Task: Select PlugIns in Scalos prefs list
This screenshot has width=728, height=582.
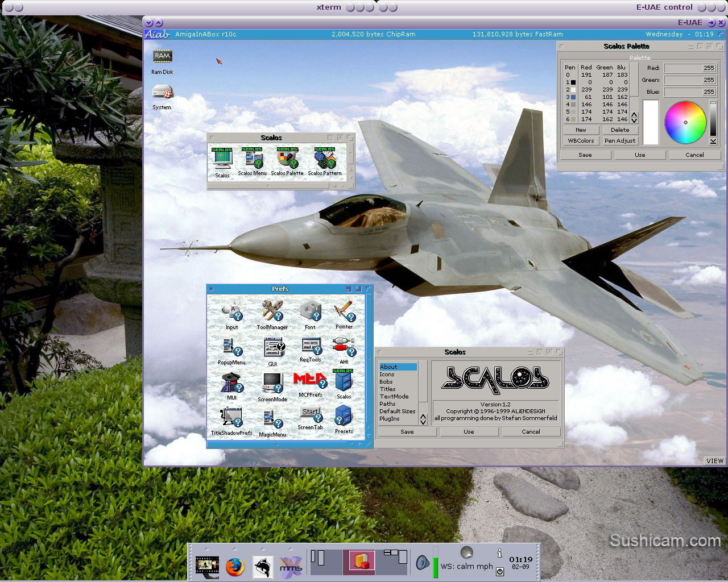Action: point(398,419)
